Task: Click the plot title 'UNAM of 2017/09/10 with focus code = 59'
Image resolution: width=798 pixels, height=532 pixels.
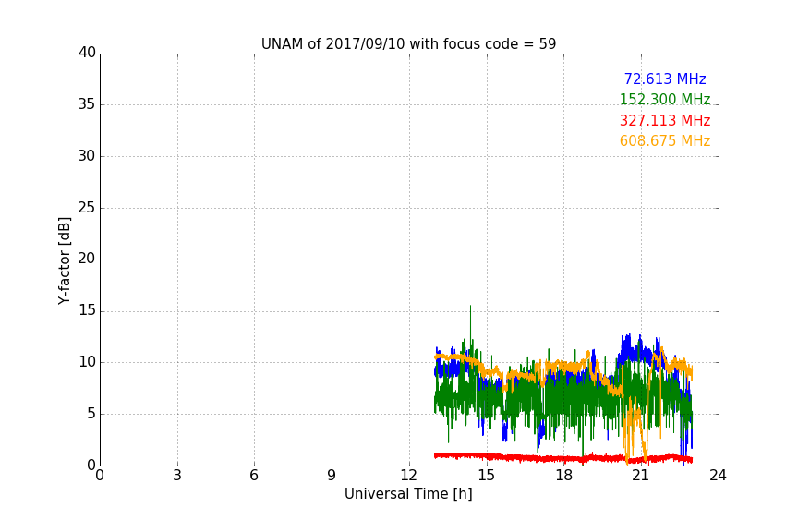Action: (408, 44)
